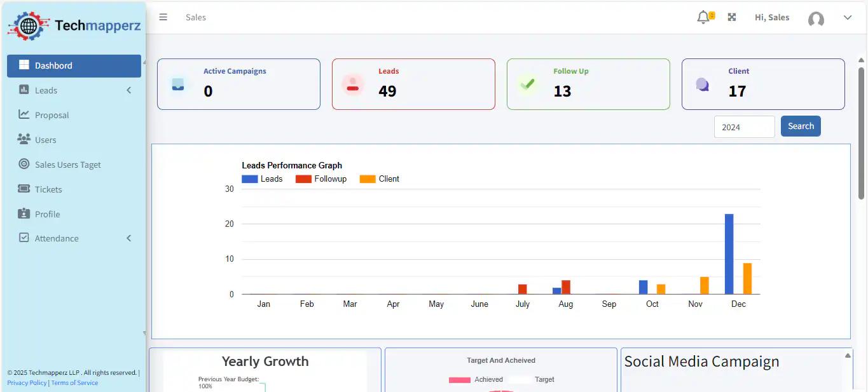Click the December Client orange bar
Image resolution: width=868 pixels, height=392 pixels.
(747, 279)
